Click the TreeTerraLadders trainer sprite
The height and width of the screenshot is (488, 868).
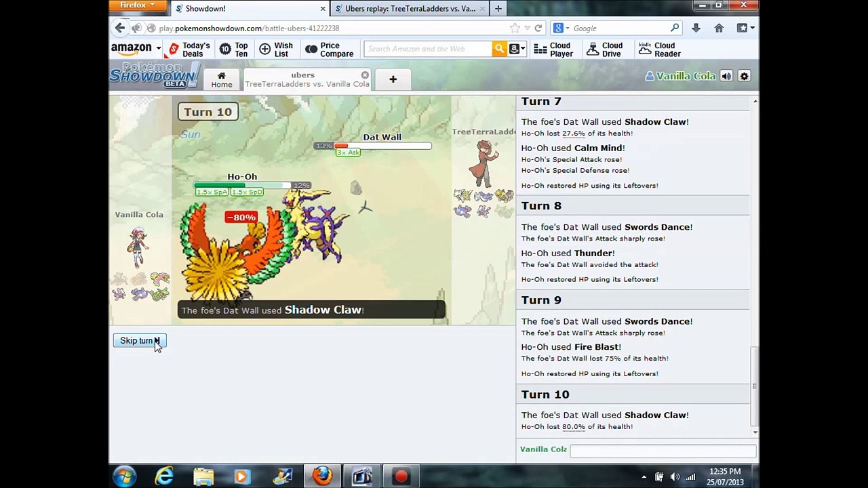pyautogui.click(x=484, y=163)
